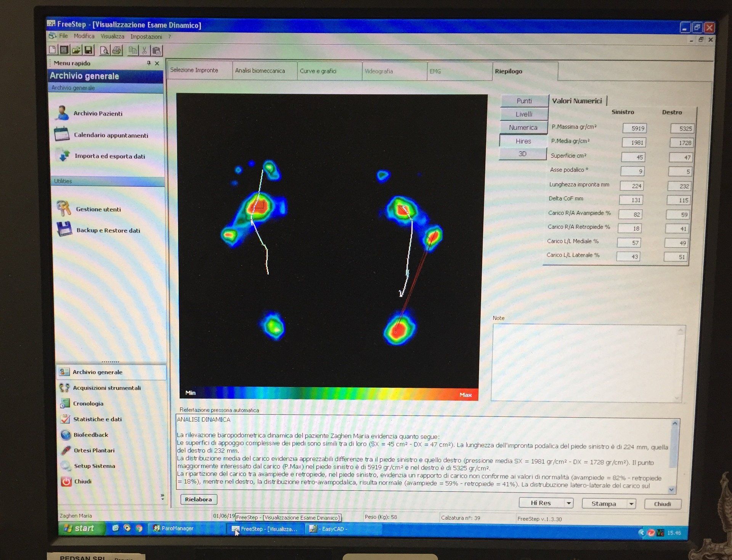Go to Acquisizioni strumentali
The height and width of the screenshot is (560, 732).
coord(100,388)
